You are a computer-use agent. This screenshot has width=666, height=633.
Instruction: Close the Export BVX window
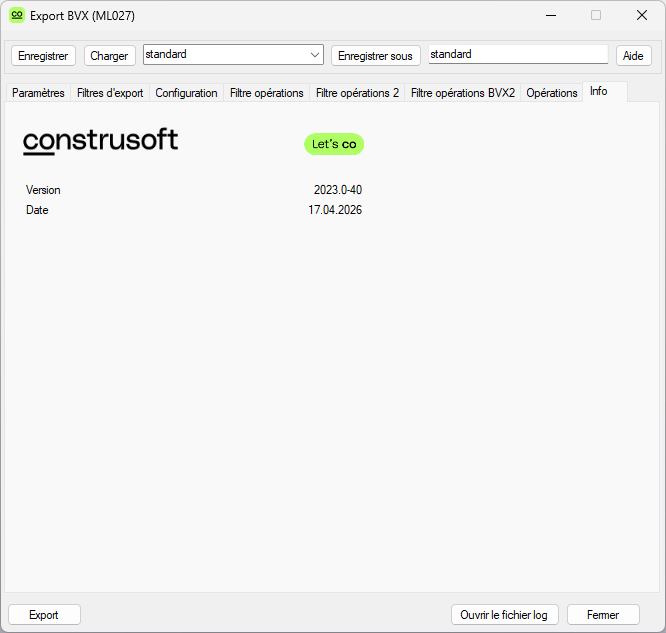click(x=642, y=15)
